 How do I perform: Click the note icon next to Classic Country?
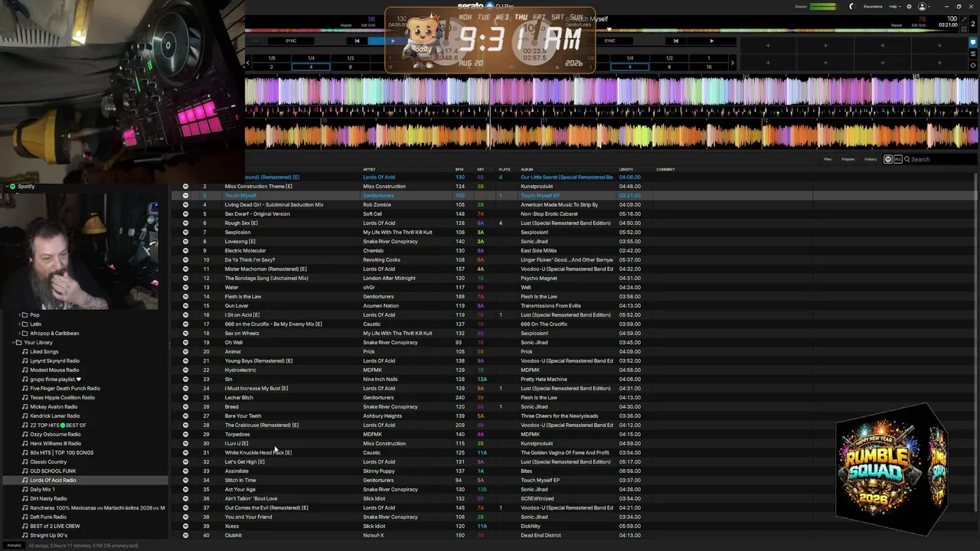click(x=24, y=461)
